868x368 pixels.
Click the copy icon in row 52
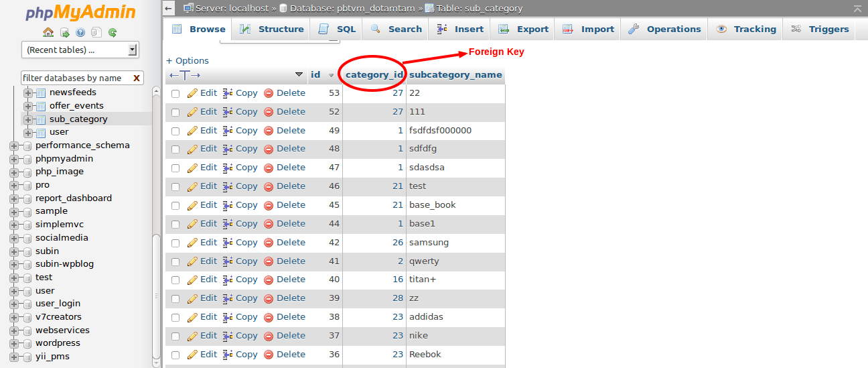[x=228, y=112]
